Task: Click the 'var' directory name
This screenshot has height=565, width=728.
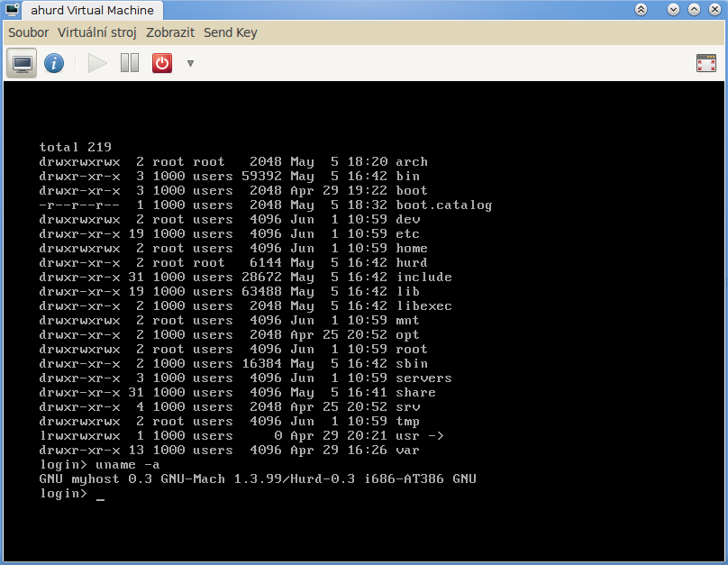Action: pos(408,450)
